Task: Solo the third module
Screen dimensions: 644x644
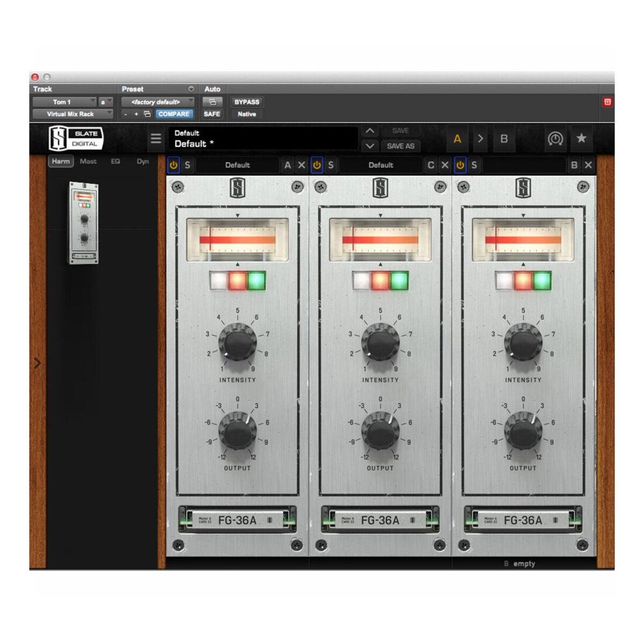Action: [x=474, y=165]
